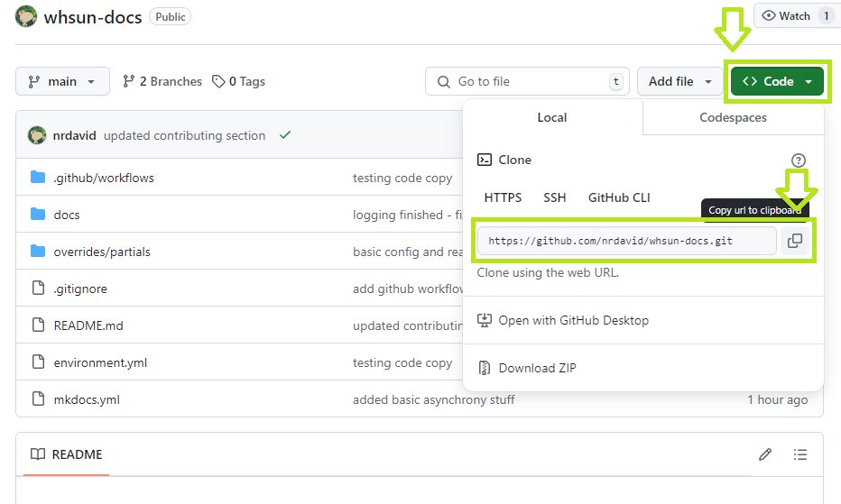Switch to the Local tab
Image resolution: width=841 pixels, height=504 pixels.
pos(552,117)
